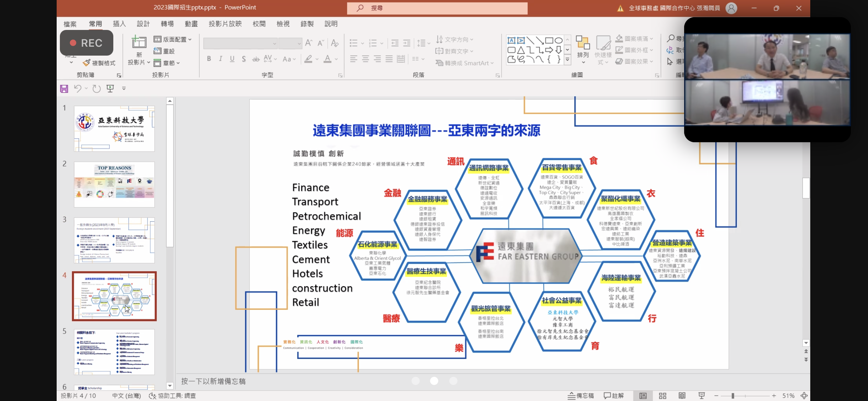Select slide 2 thumbnail TOP REASONS

(x=114, y=184)
